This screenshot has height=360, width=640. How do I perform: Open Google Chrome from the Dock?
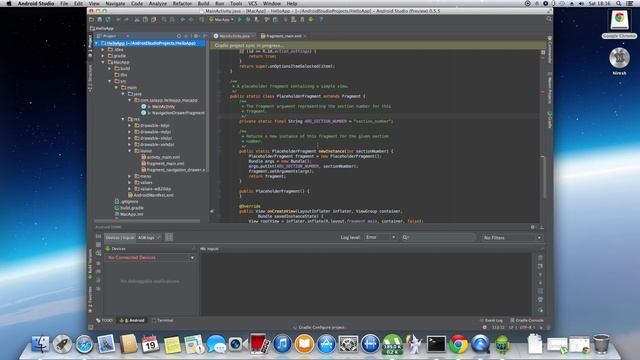tap(458, 344)
